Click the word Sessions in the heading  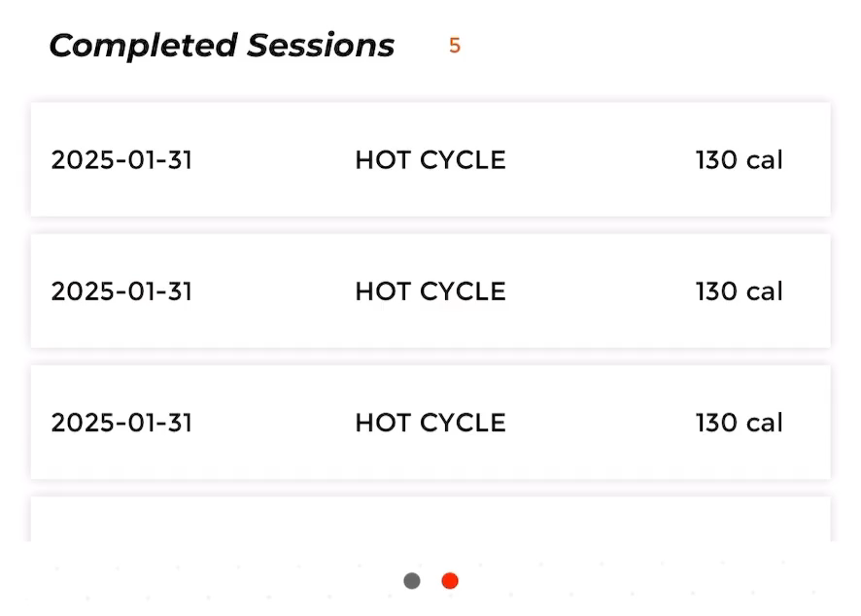[321, 45]
